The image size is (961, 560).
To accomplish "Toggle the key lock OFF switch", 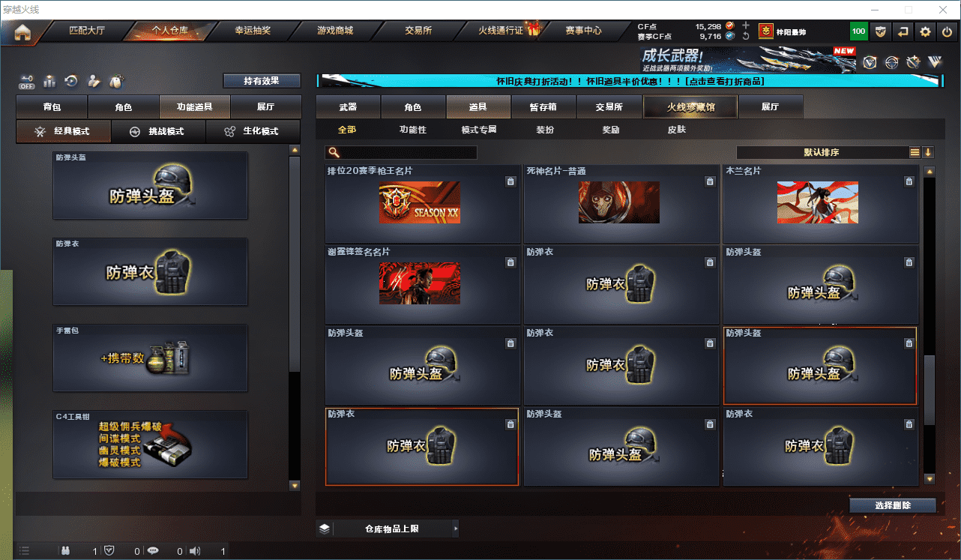I will [x=27, y=81].
